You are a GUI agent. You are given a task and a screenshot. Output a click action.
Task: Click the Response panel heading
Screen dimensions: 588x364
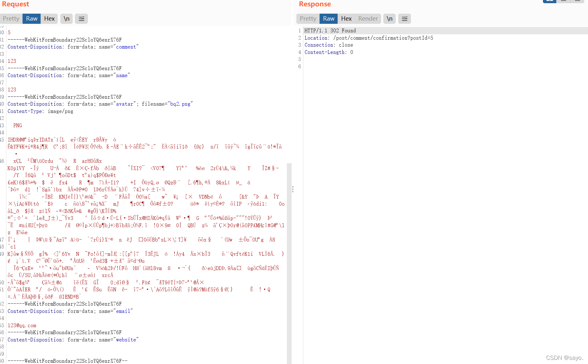pos(315,4)
